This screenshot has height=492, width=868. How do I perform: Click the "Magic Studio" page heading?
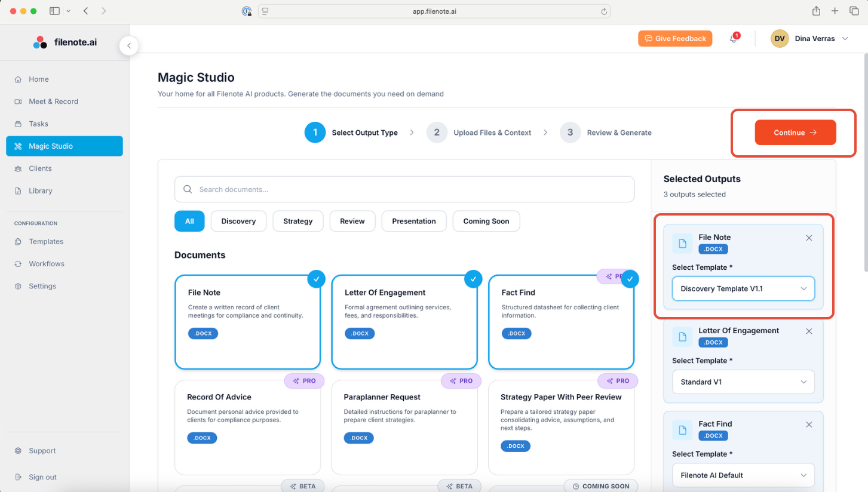[x=196, y=78]
